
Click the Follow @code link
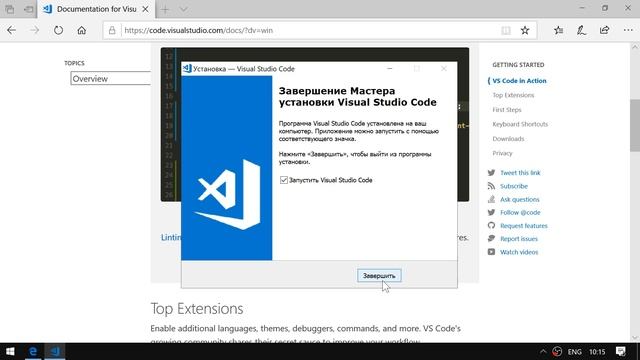click(520, 212)
